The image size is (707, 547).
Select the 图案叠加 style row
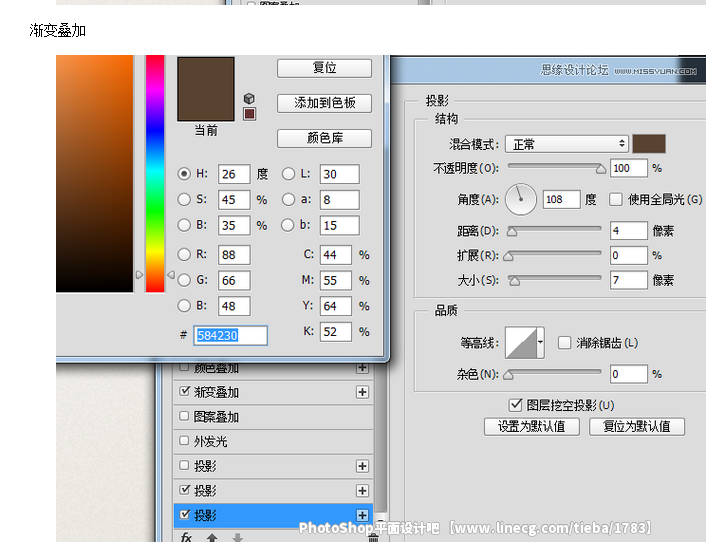[x=273, y=417]
